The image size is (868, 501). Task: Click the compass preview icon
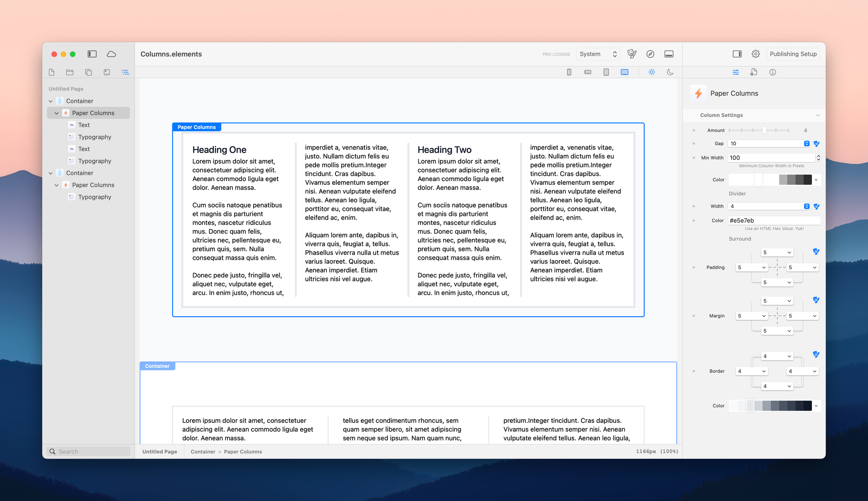coord(650,54)
